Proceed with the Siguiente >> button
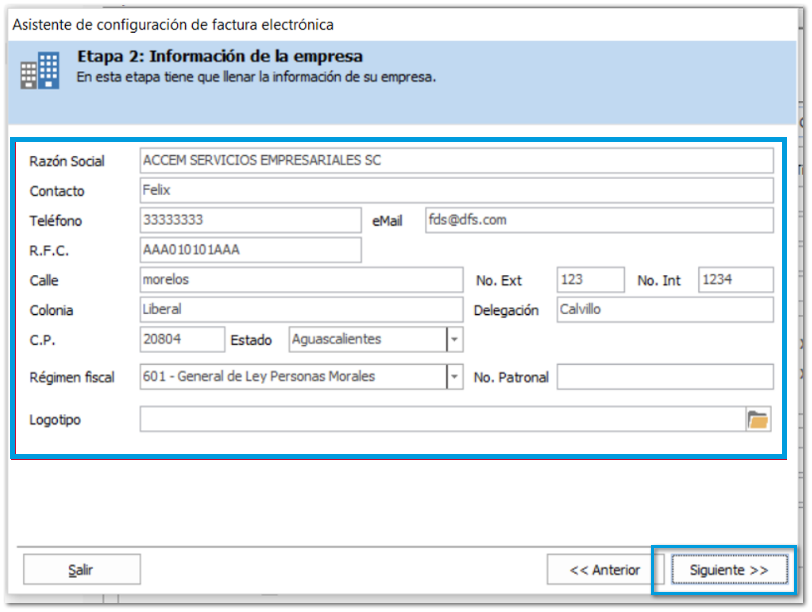 (728, 570)
